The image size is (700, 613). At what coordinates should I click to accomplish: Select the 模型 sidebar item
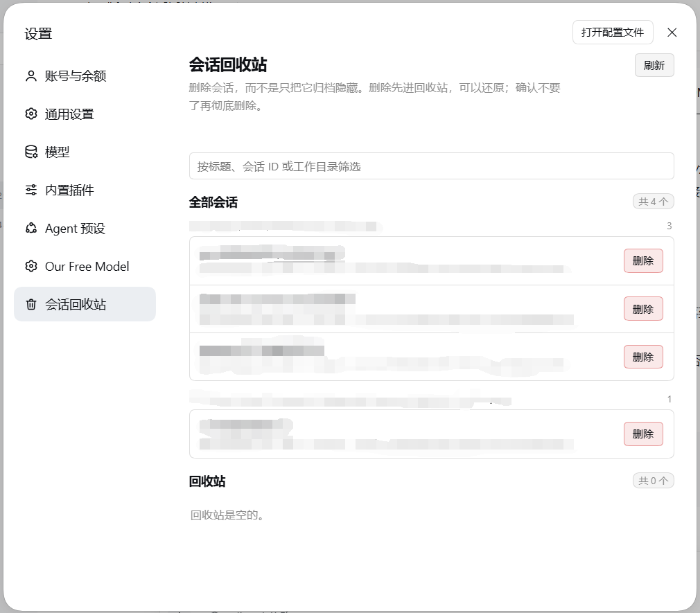coord(85,152)
